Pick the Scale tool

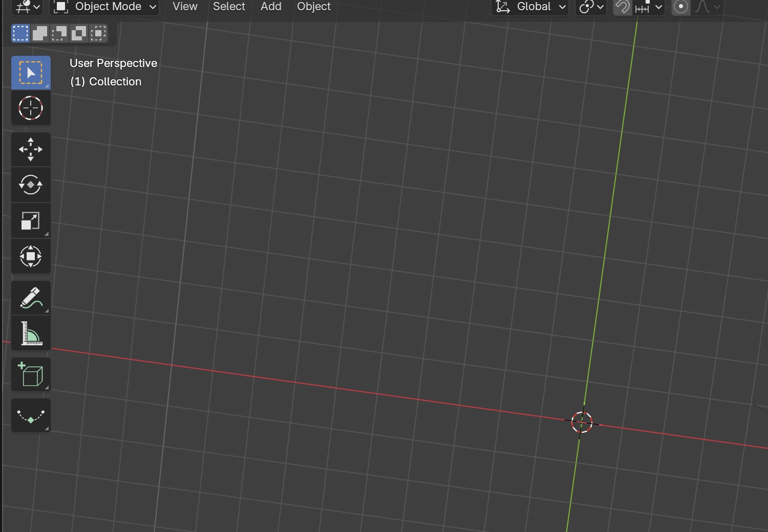tap(31, 220)
